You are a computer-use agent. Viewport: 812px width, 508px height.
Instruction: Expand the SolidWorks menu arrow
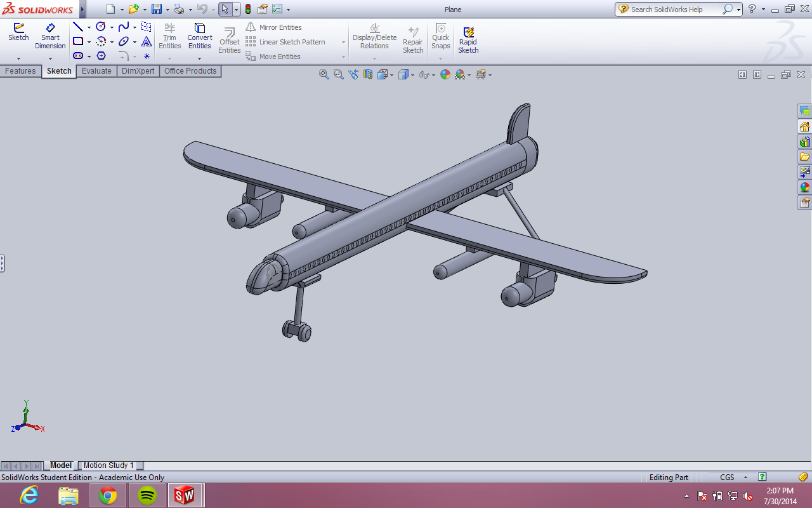coord(82,9)
